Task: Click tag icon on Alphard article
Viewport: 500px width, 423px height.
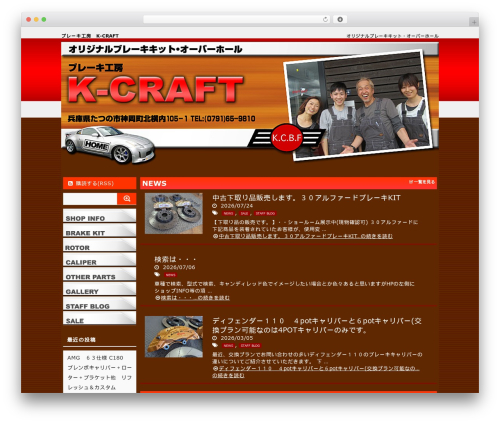Action: tap(215, 213)
